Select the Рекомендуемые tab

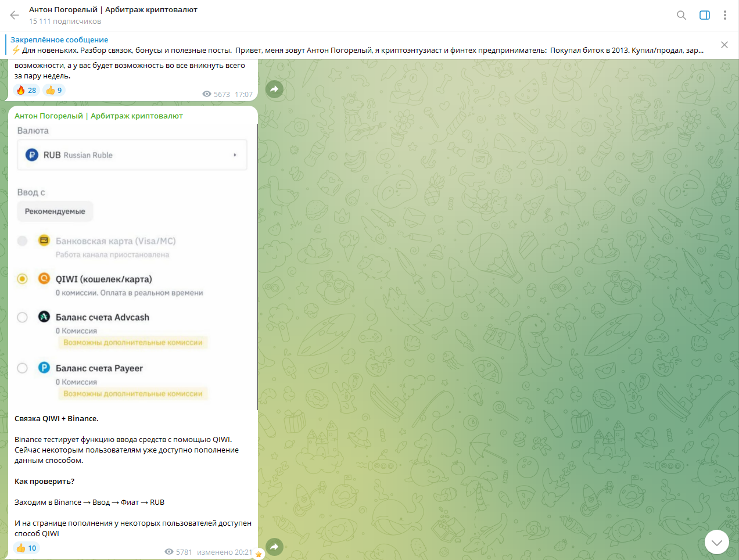(55, 211)
